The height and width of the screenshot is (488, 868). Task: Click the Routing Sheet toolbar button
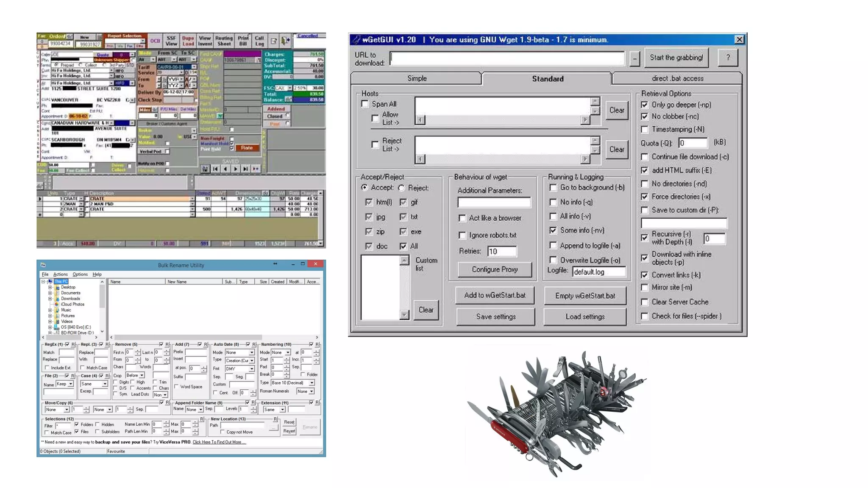pyautogui.click(x=224, y=41)
